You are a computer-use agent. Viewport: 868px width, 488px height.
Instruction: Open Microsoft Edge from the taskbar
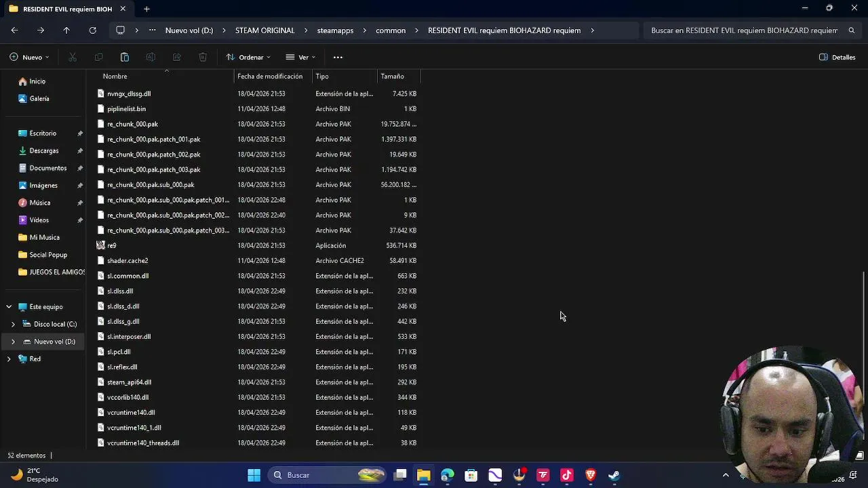448,475
